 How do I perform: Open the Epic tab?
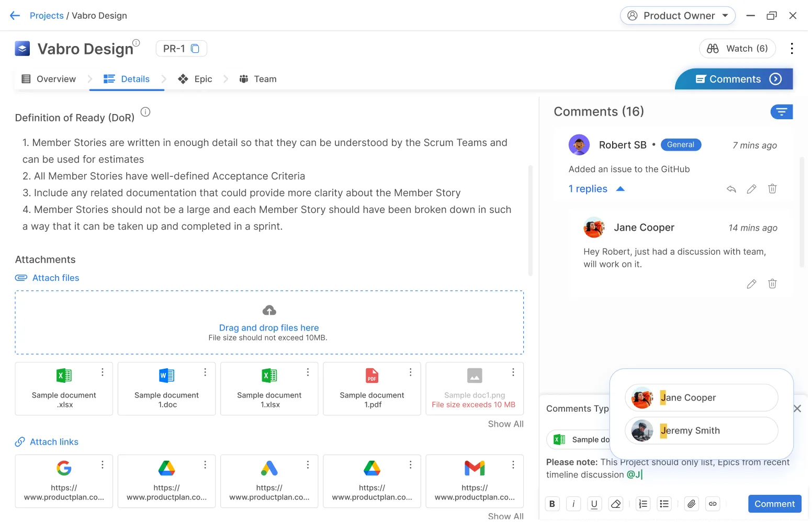click(x=195, y=79)
